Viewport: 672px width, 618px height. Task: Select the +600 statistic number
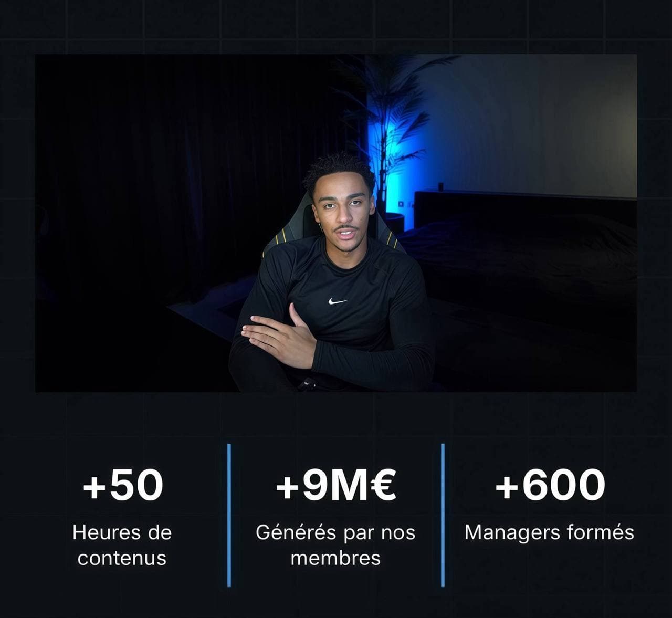[550, 485]
